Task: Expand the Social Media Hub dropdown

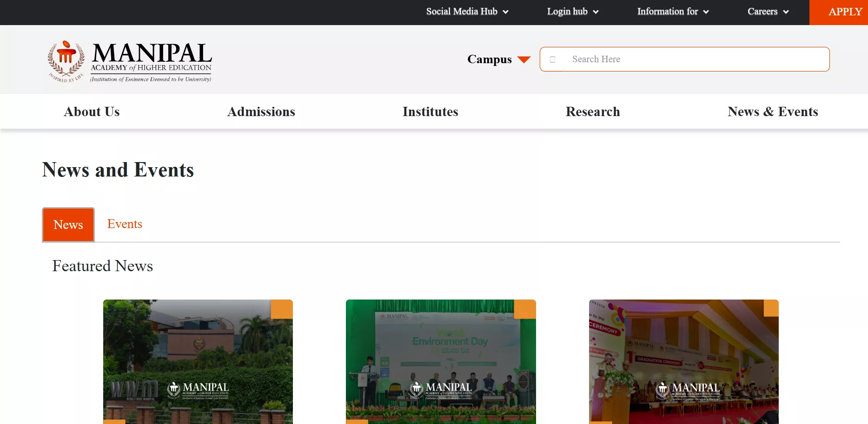Action: point(467,12)
